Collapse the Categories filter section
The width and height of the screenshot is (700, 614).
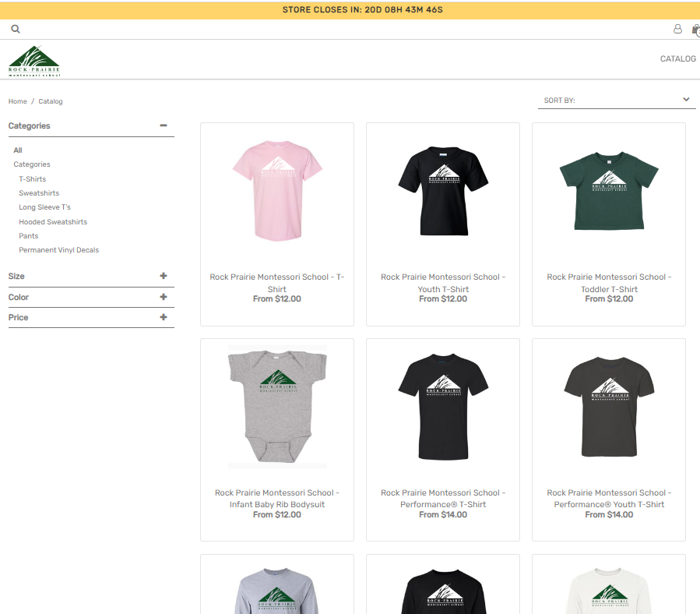tap(164, 125)
